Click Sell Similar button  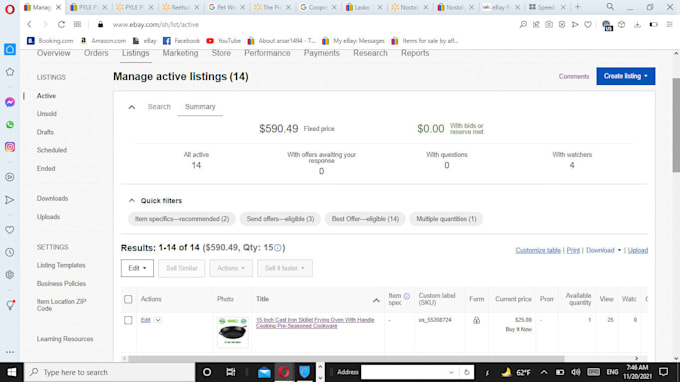coord(181,268)
